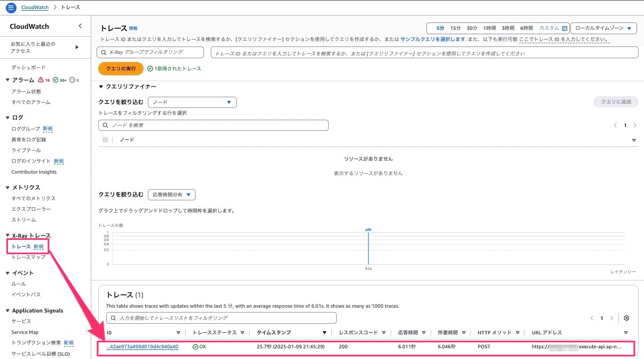This screenshot has width=644, height=359.
Task: Focus the trace list filter field
Action: (x=221, y=318)
